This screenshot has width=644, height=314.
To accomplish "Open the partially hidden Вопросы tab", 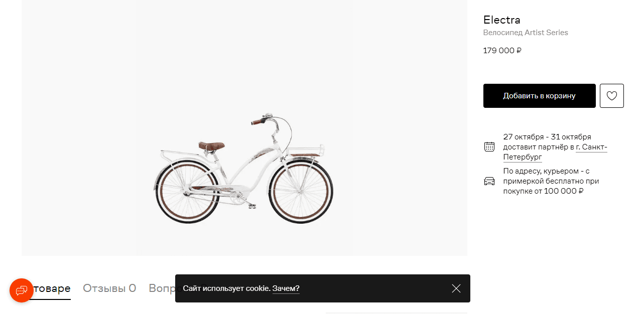I will tap(162, 288).
